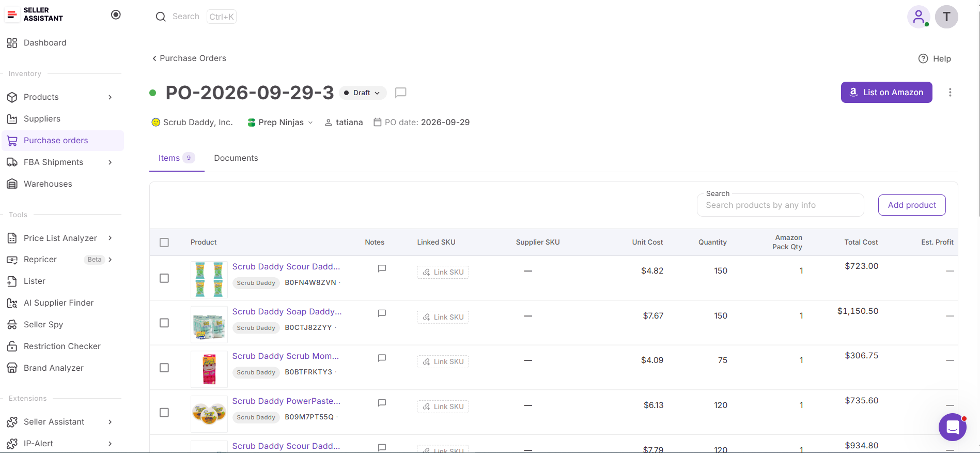Toggle the select-all checkbox in table header
Screen dimensions: 980x453
164,243
